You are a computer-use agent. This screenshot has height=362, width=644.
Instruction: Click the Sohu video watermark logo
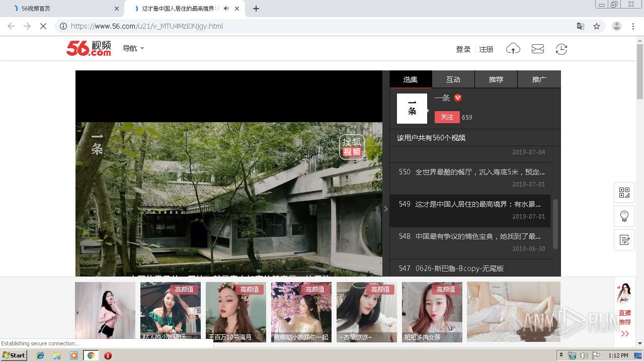352,147
